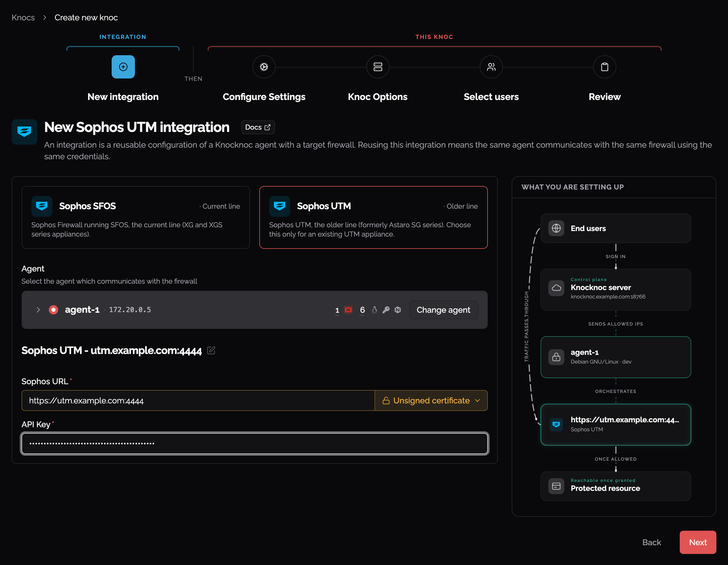This screenshot has height=565, width=728.
Task: Click the Protected resource card icon
Action: click(x=556, y=486)
